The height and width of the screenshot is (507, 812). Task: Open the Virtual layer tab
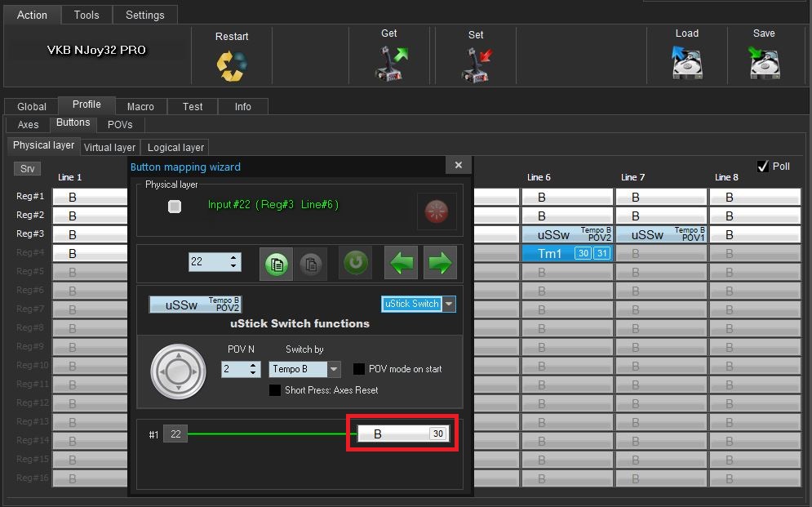tap(109, 147)
